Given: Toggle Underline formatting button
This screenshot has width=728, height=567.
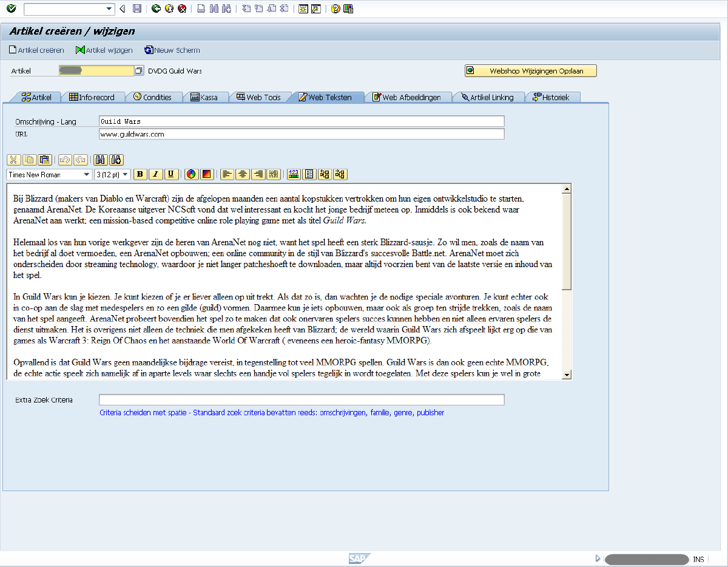Looking at the screenshot, I should pyautogui.click(x=172, y=174).
